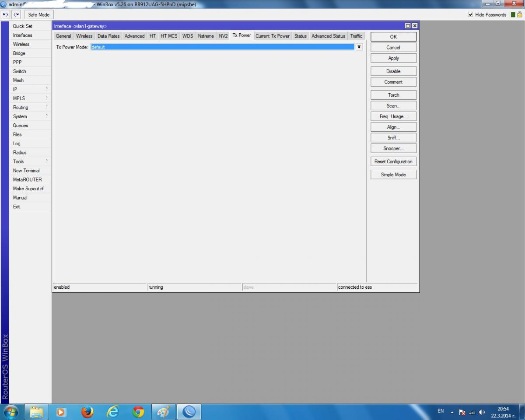Expand the Tools submenu
Viewport: 525px width, 420px height.
pos(30,161)
